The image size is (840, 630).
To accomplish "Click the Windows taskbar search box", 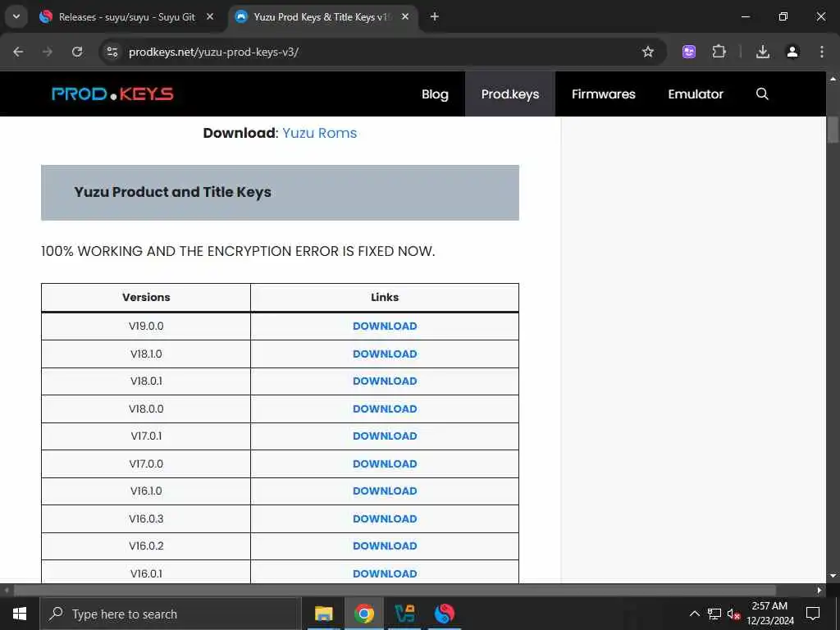I will (171, 614).
